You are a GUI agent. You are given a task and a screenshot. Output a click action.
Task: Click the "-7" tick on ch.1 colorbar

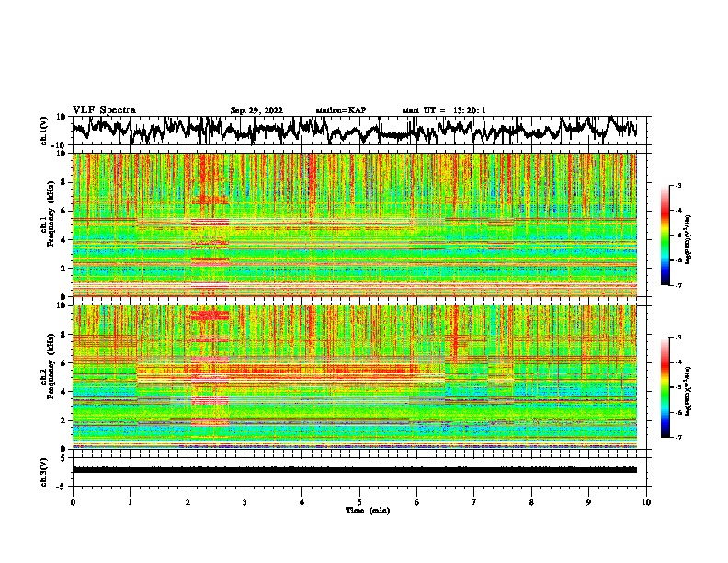(x=677, y=285)
